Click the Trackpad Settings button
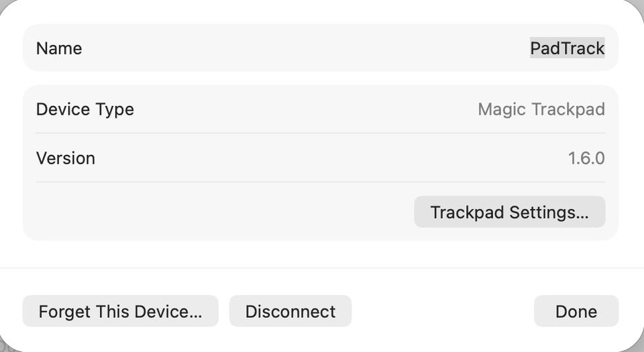Viewport: 644px width, 352px height. tap(509, 212)
